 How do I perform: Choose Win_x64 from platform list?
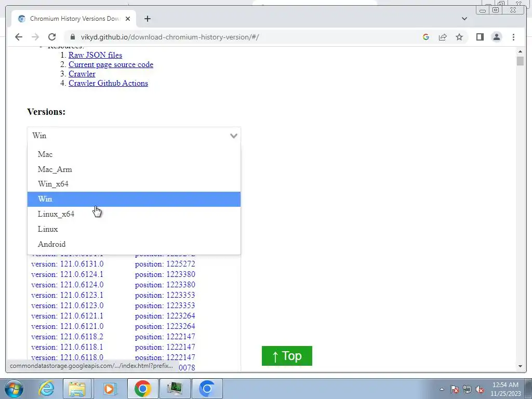pos(134,184)
